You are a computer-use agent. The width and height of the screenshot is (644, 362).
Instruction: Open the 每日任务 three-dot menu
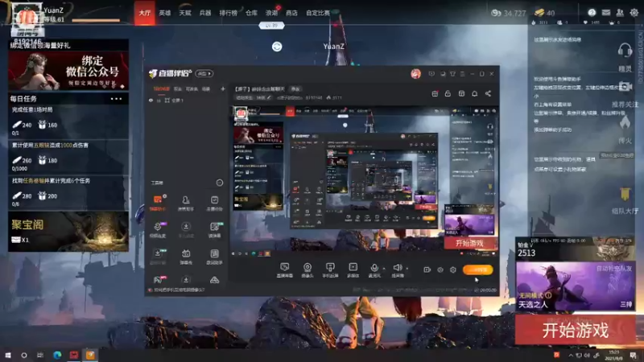click(116, 98)
